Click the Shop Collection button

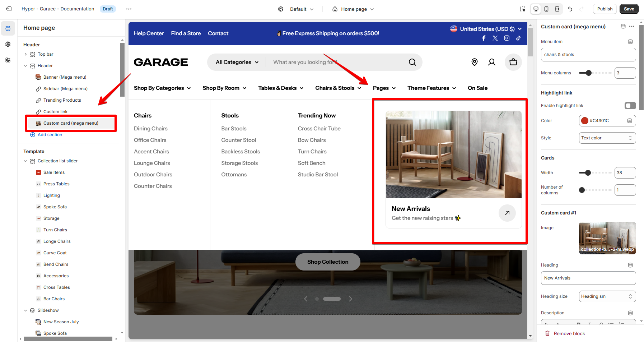[328, 262]
